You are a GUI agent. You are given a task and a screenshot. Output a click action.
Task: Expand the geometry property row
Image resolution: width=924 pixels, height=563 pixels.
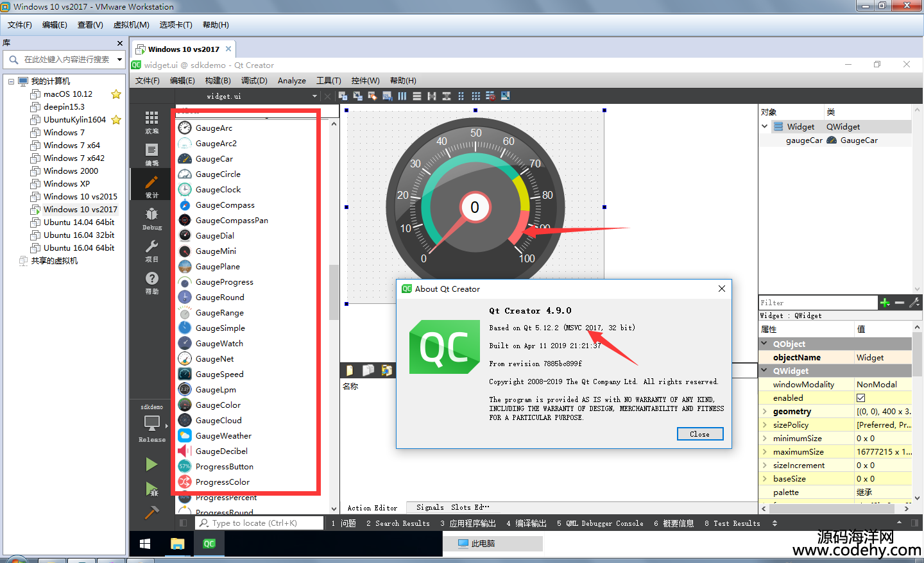tap(765, 412)
